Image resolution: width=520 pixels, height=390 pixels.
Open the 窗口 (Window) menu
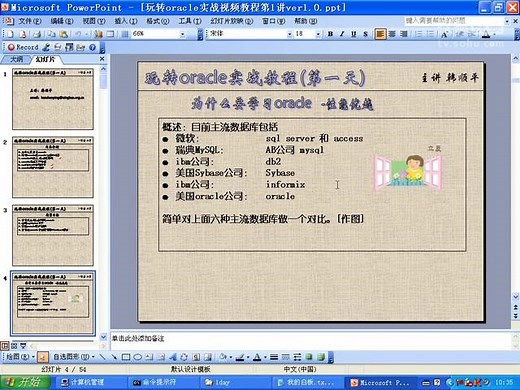pos(273,21)
